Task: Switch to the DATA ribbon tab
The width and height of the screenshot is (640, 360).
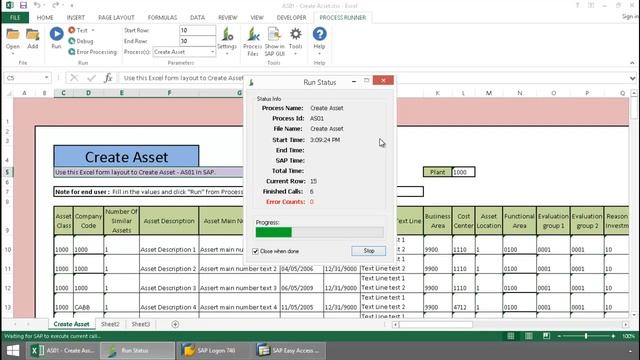Action: click(198, 18)
